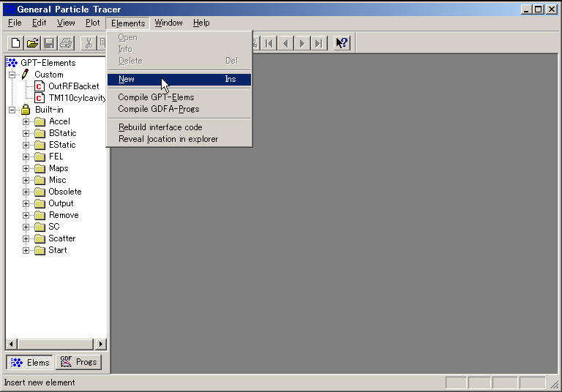Click the horizontal scrollbar thumb in tree panel
Image resolution: width=562 pixels, height=392 pixels.
pos(55,344)
